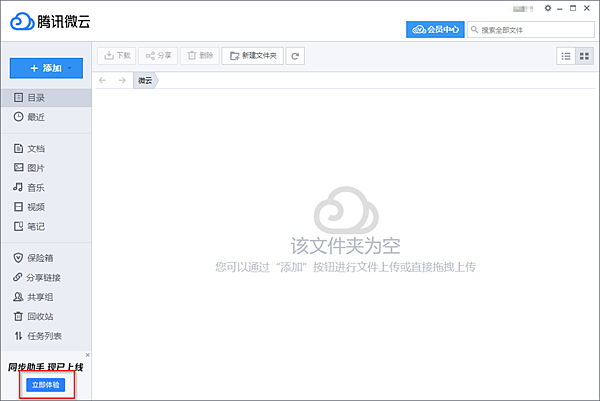Switch to grid thumbnail view

pyautogui.click(x=584, y=56)
